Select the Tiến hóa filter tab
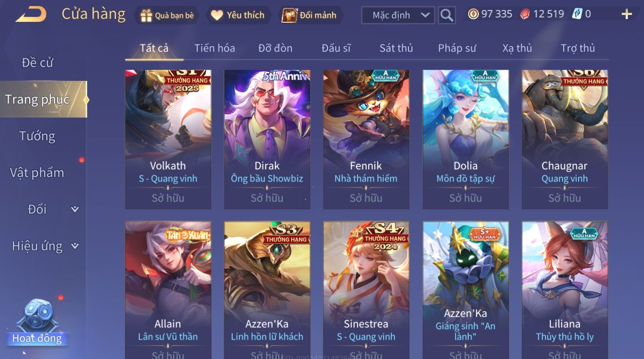 (x=214, y=48)
